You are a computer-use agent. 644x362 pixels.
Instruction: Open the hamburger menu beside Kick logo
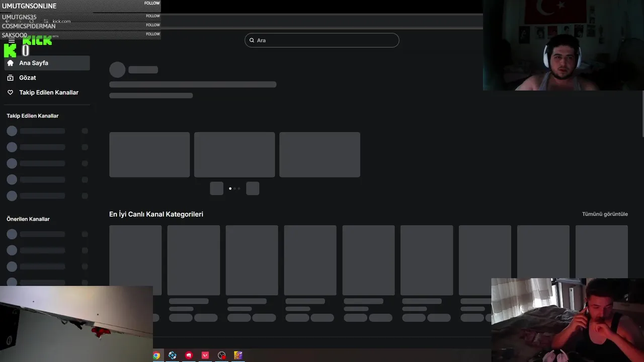12,41
